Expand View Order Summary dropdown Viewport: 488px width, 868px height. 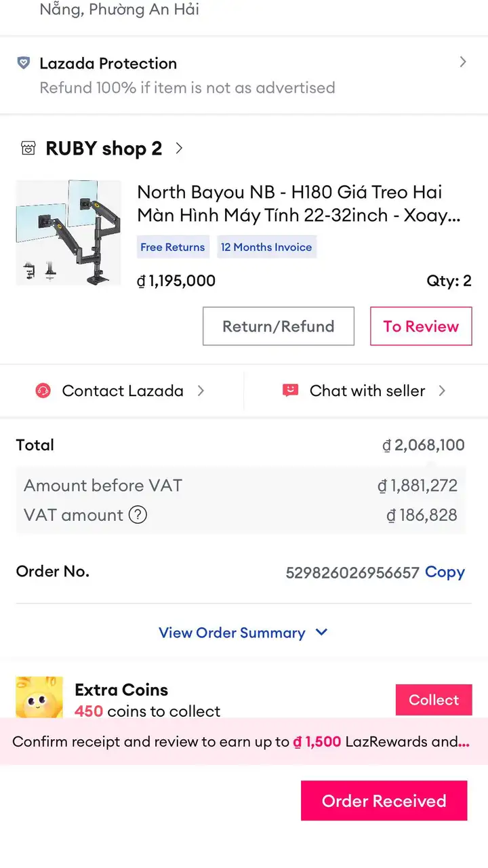(x=243, y=633)
